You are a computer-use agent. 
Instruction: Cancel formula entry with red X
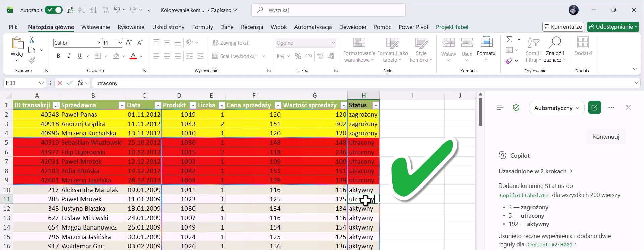(60, 83)
